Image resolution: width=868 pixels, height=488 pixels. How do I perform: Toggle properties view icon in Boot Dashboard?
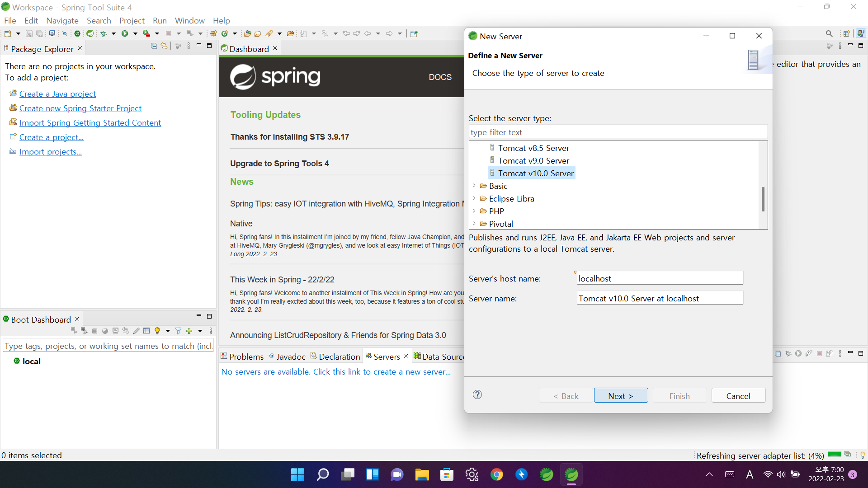146,331
